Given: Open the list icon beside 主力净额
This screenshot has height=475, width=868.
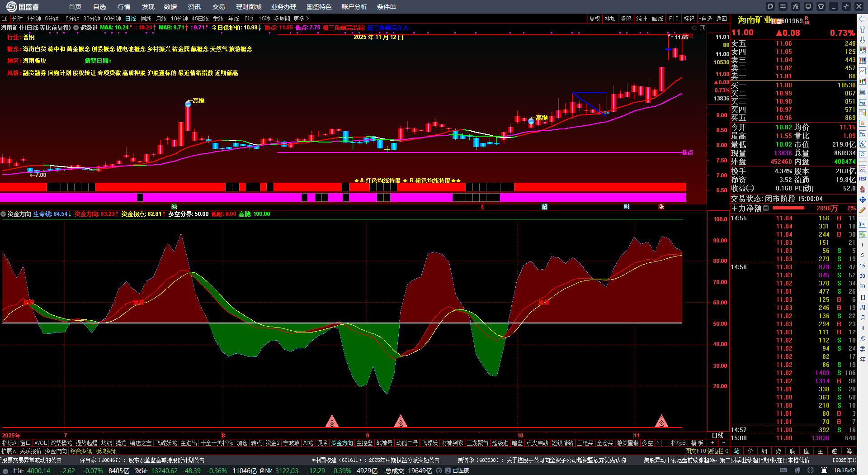Looking at the screenshot, I should pos(766,208).
